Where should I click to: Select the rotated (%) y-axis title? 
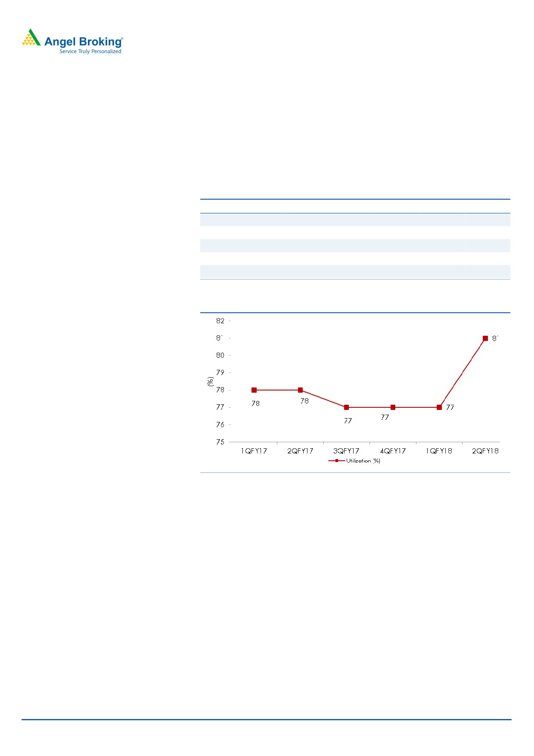pyautogui.click(x=211, y=381)
